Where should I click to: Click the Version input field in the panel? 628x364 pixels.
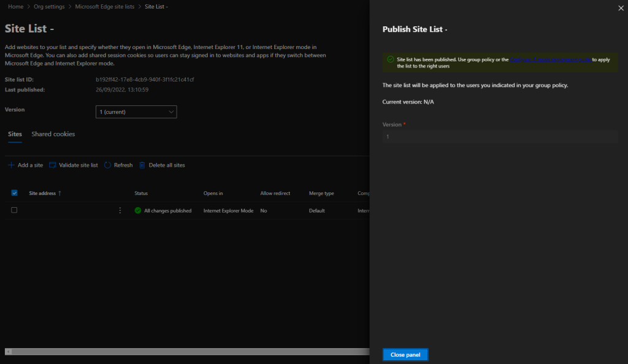coord(500,137)
